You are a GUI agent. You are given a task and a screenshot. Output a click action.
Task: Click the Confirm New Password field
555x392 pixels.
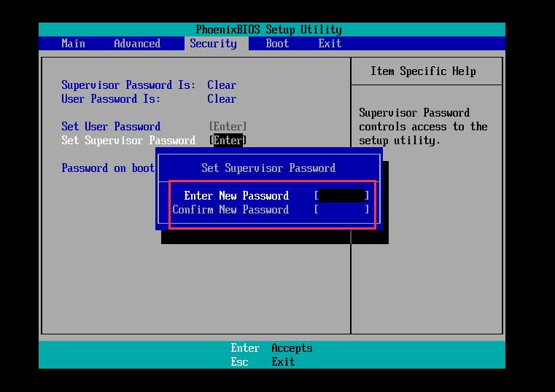point(341,210)
